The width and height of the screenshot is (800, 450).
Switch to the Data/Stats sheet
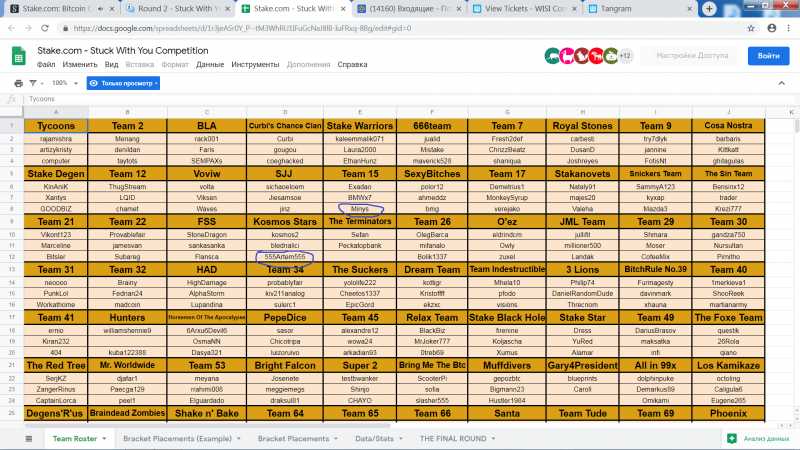[x=374, y=439]
